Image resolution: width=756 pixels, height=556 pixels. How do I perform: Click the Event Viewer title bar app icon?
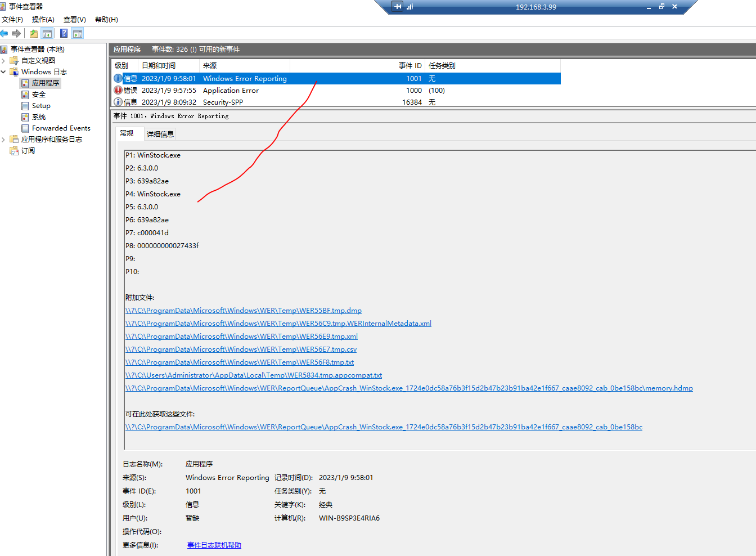point(3,6)
